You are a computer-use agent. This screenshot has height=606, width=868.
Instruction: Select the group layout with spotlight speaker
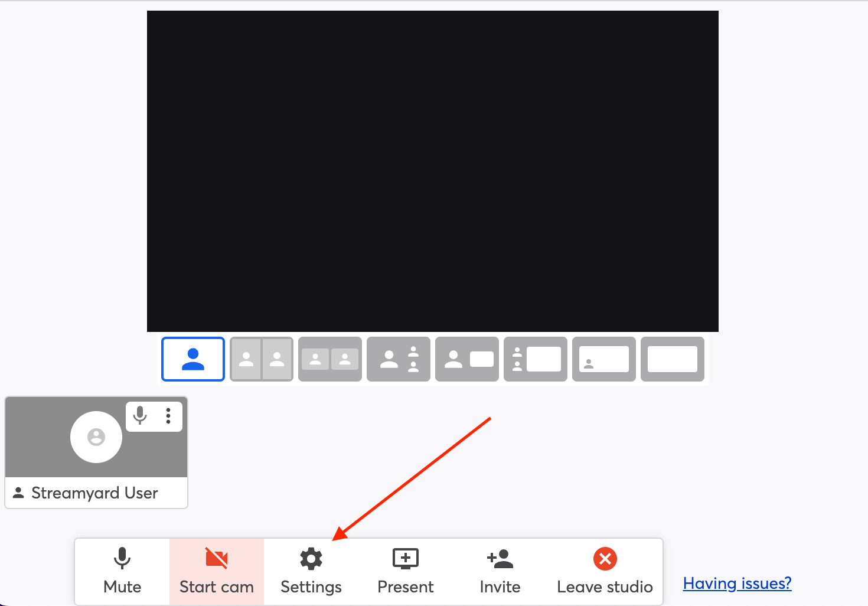pos(399,359)
